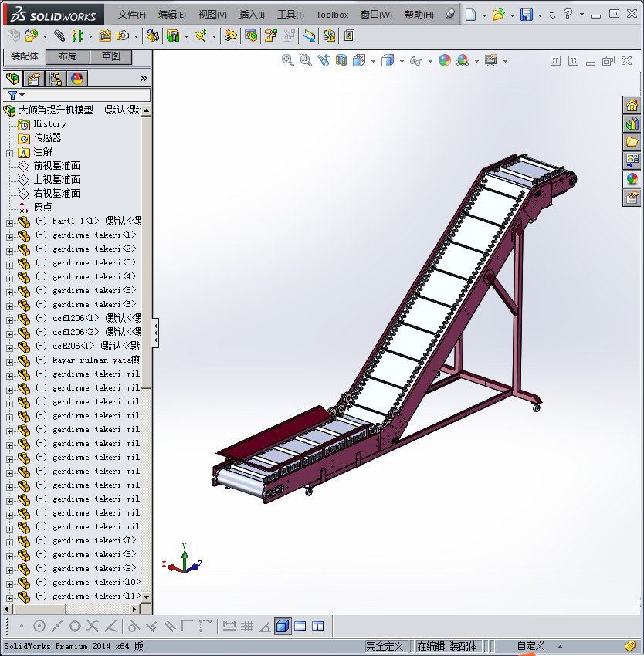Open the File Explorer side tab
The width and height of the screenshot is (644, 656).
pyautogui.click(x=632, y=142)
